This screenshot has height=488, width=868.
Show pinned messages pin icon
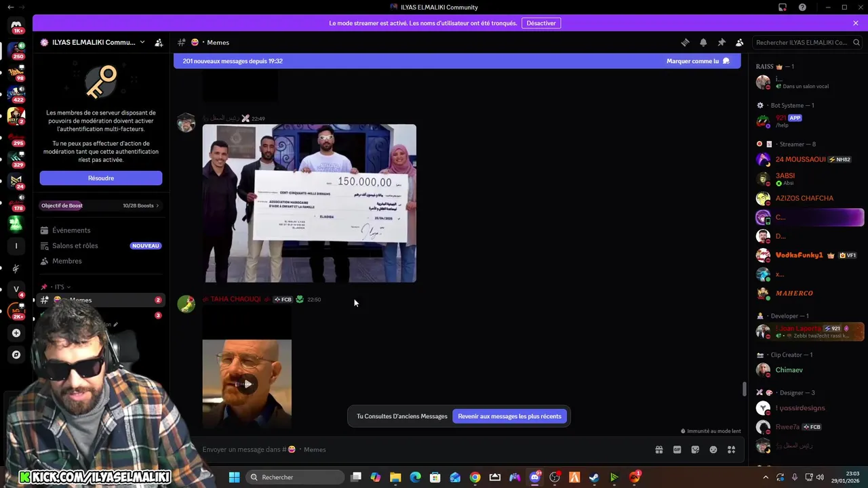point(722,42)
